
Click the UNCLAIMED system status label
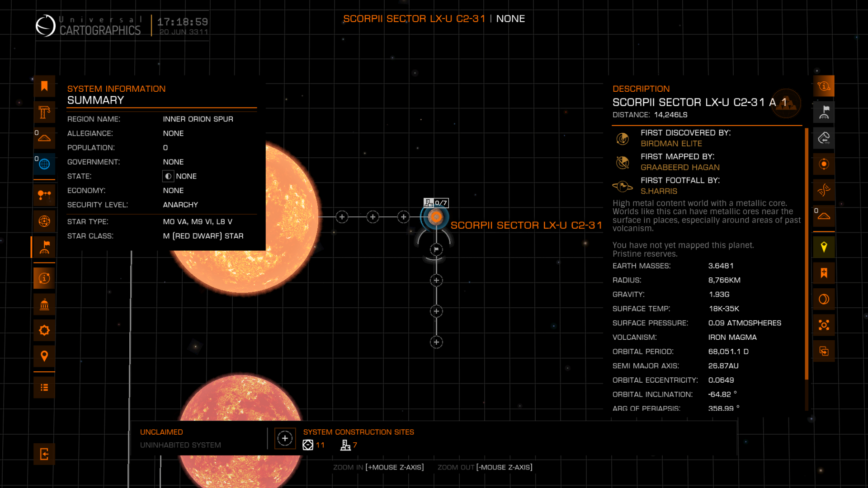point(161,432)
